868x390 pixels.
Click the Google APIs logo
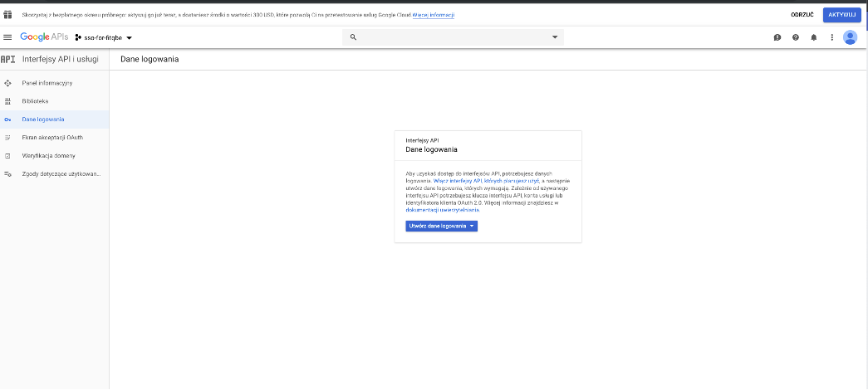pyautogui.click(x=44, y=37)
